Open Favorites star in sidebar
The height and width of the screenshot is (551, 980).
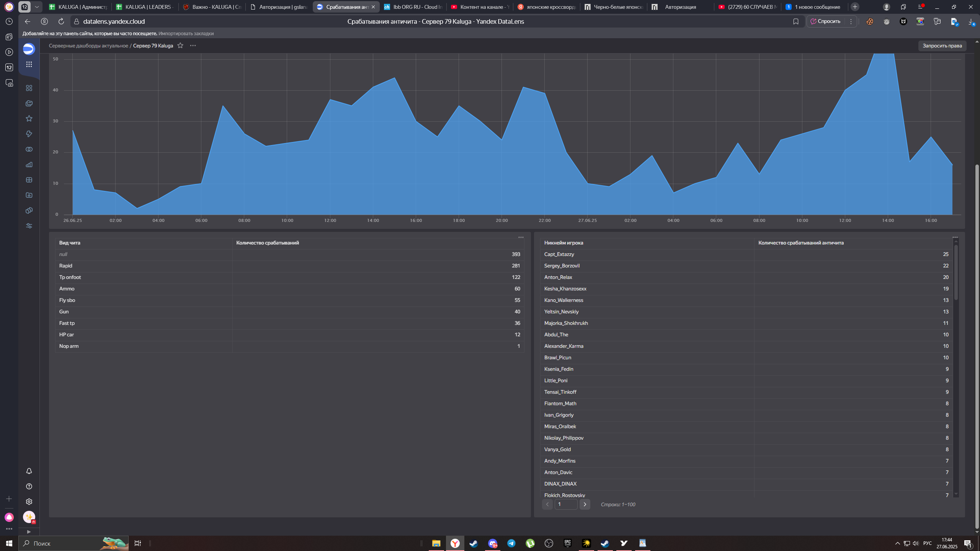coord(29,119)
